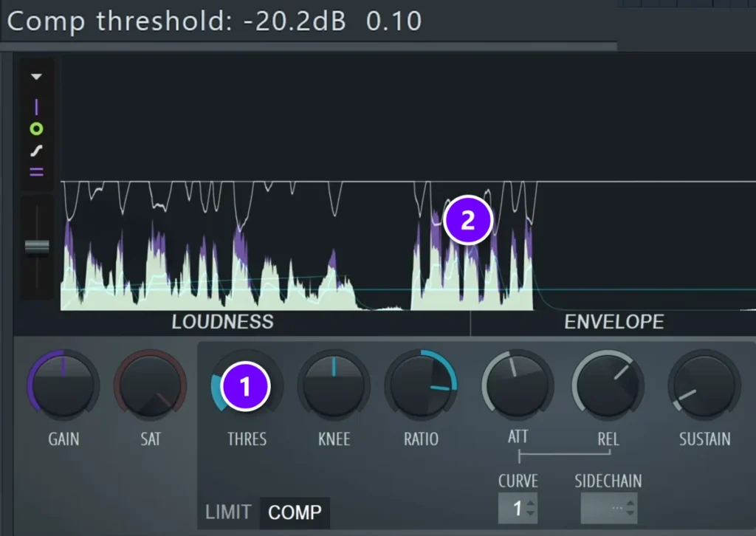Click the LOUDNESS section label
756x536 pixels.
pos(223,322)
